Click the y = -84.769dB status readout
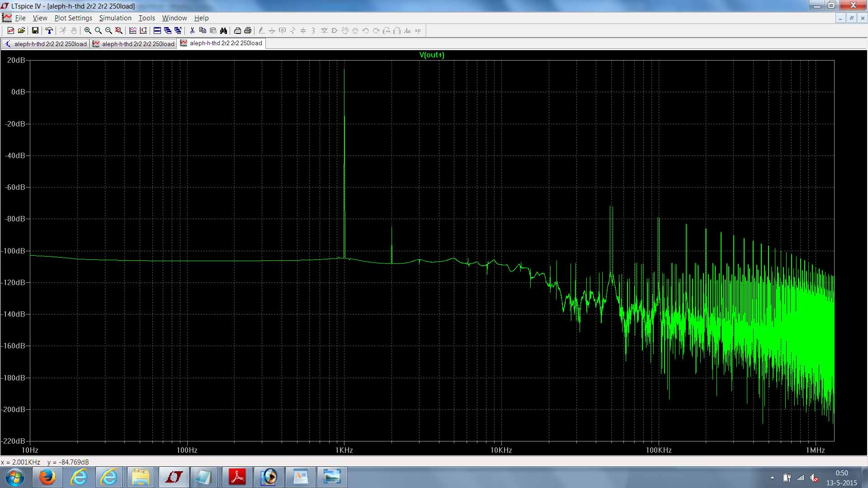Image resolution: width=868 pixels, height=488 pixels. (x=68, y=462)
